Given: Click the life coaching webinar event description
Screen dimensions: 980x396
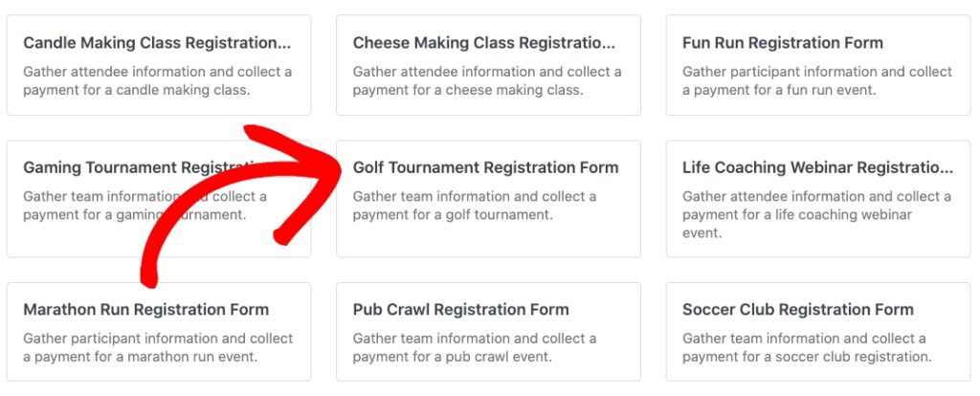Looking at the screenshot, I should click(x=816, y=214).
